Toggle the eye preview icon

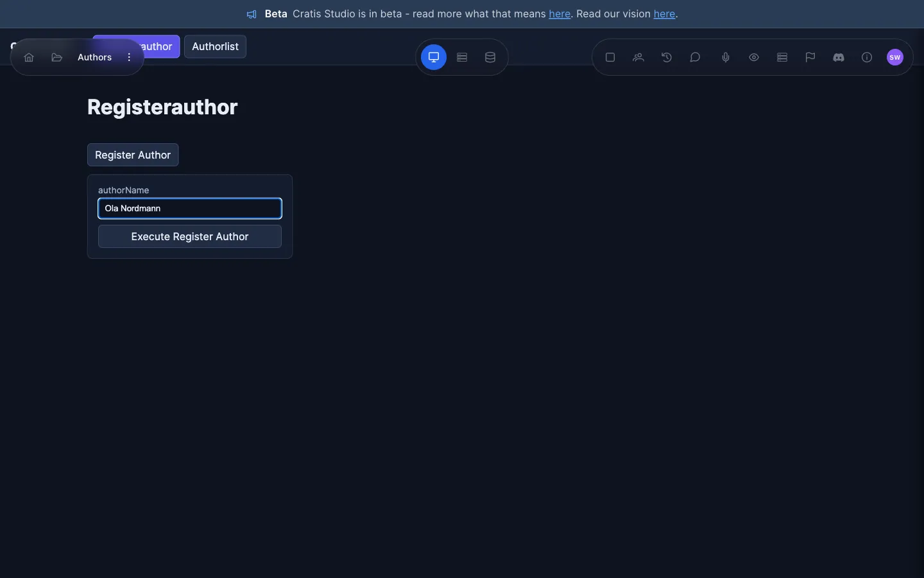coord(754,57)
